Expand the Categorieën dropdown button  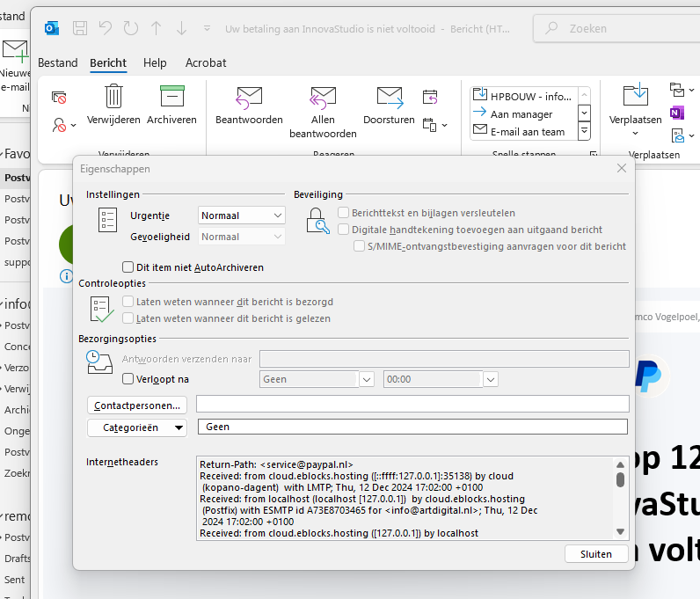pos(137,427)
